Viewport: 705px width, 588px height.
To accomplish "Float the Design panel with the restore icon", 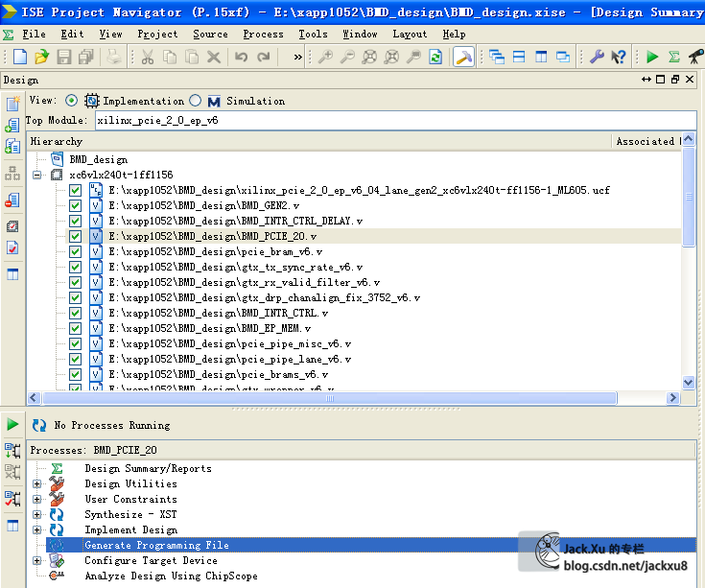I will (675, 80).
